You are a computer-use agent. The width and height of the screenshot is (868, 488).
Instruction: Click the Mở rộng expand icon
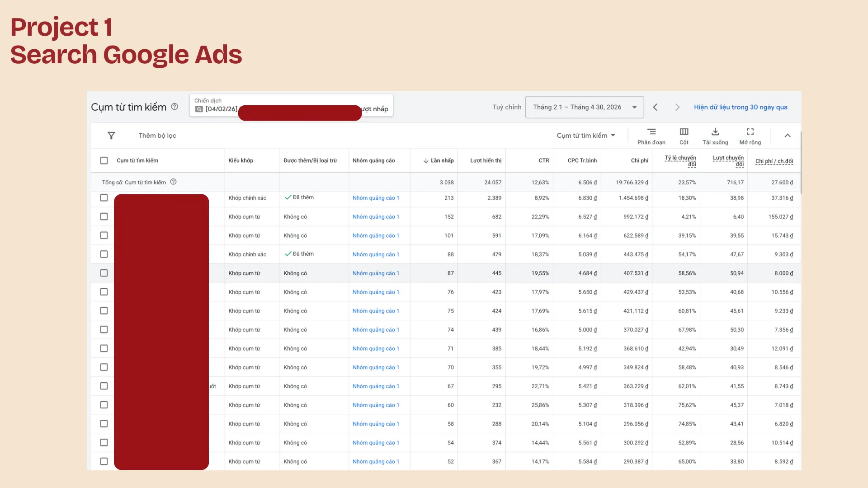point(750,131)
